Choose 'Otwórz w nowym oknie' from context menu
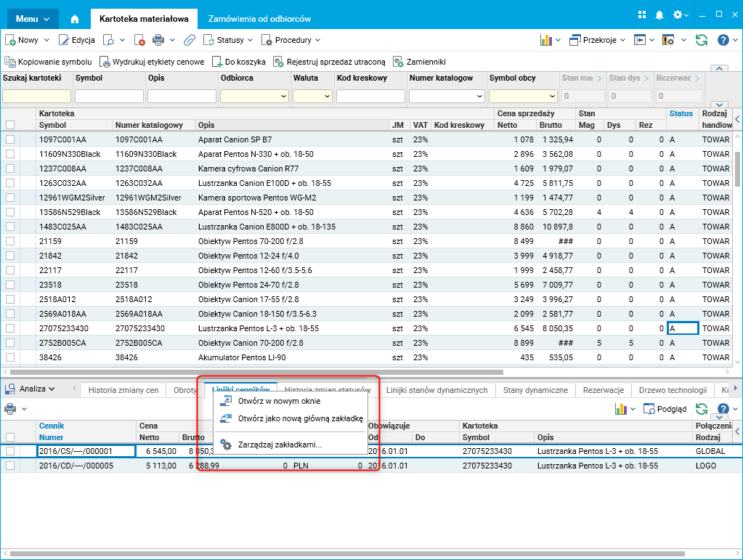The image size is (743, 560). pos(279,401)
